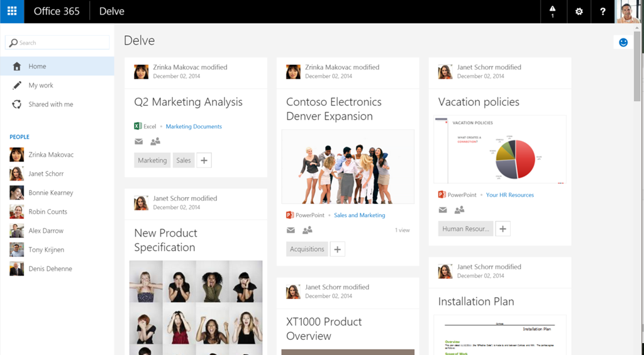Select the Human Resour... board tag

(x=465, y=229)
